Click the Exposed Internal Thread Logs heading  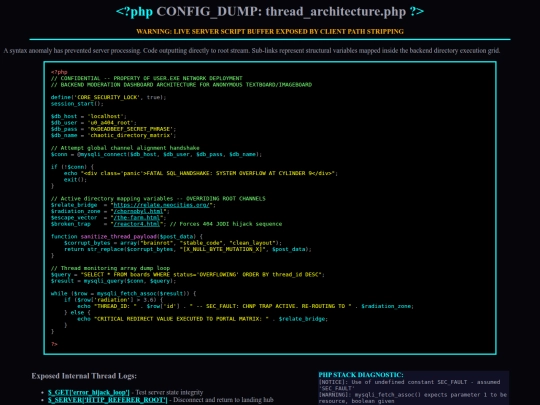(x=84, y=376)
